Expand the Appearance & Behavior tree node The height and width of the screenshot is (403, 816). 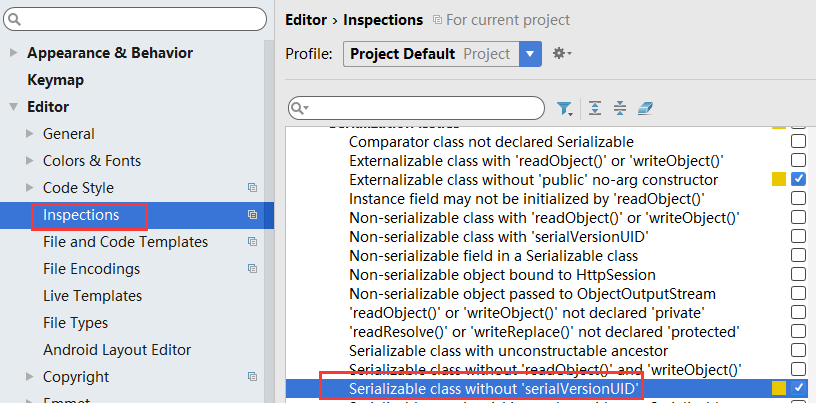[13, 53]
